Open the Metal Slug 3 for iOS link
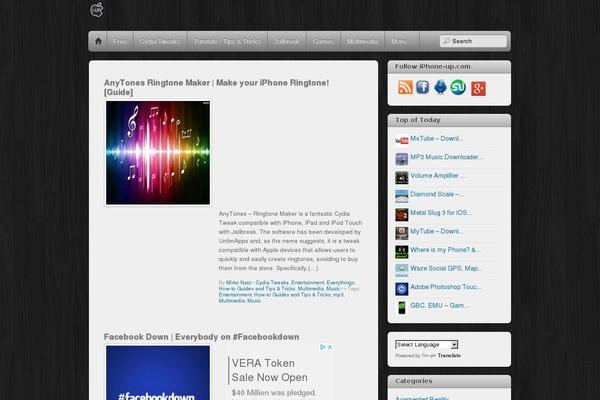 441,212
